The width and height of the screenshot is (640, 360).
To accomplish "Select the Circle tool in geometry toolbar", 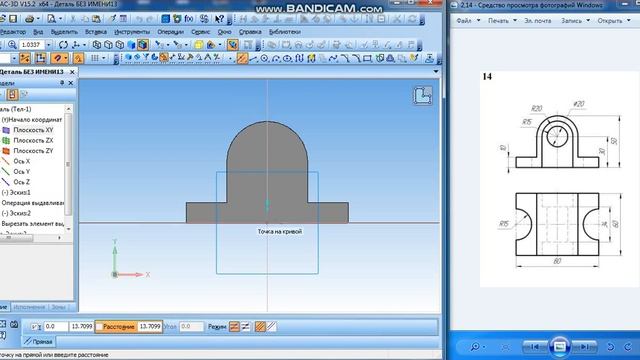I will coord(264,59).
